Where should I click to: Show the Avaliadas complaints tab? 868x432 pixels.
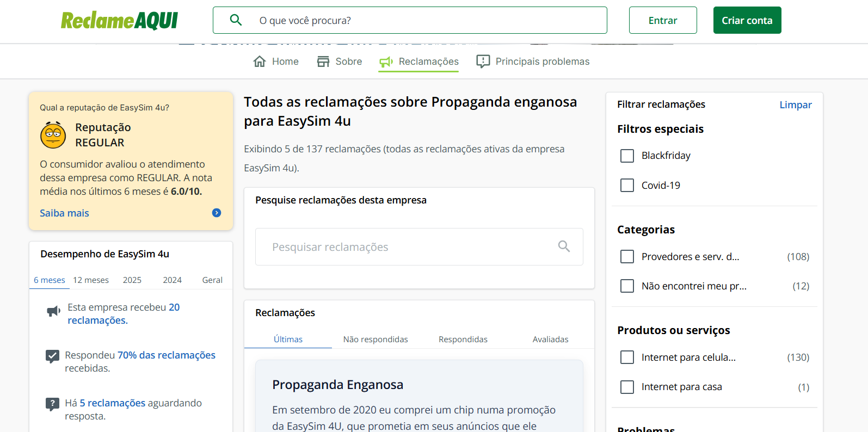550,340
